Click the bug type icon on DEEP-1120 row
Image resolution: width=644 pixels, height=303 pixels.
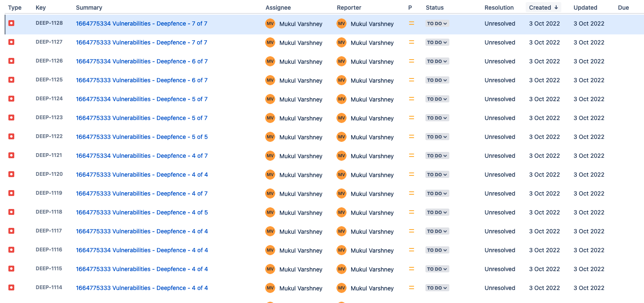11,174
